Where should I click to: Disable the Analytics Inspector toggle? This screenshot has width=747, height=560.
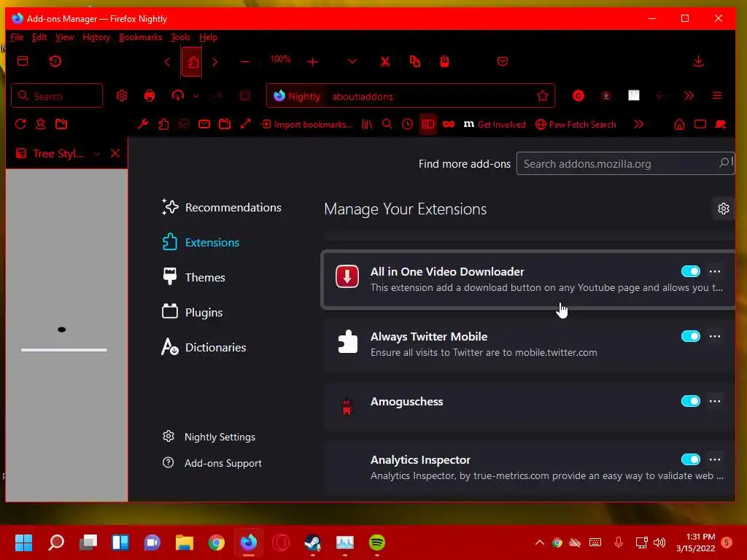pyautogui.click(x=690, y=459)
